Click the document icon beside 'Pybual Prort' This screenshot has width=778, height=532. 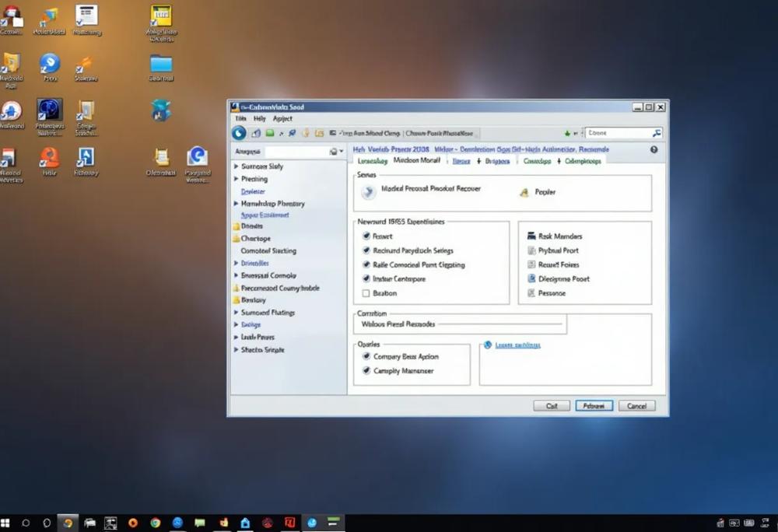click(x=531, y=250)
